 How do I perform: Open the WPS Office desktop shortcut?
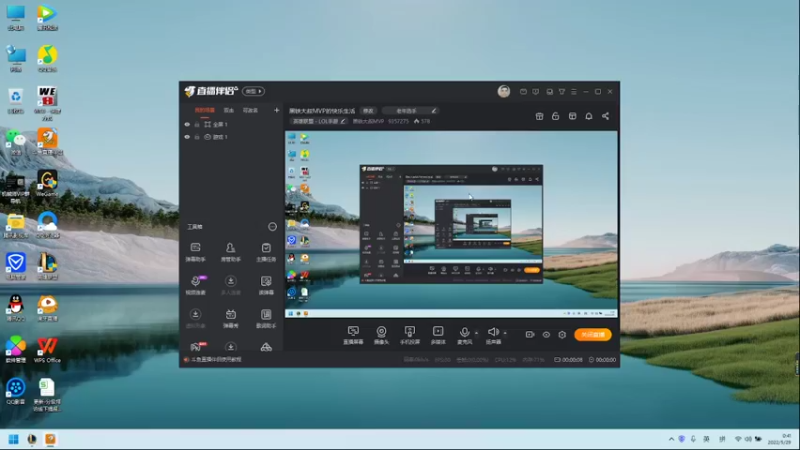click(47, 350)
